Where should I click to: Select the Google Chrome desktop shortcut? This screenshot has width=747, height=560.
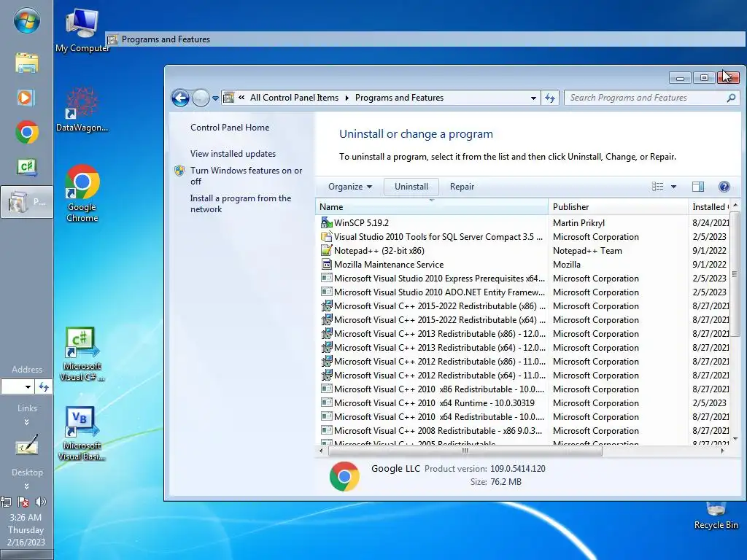(x=82, y=193)
